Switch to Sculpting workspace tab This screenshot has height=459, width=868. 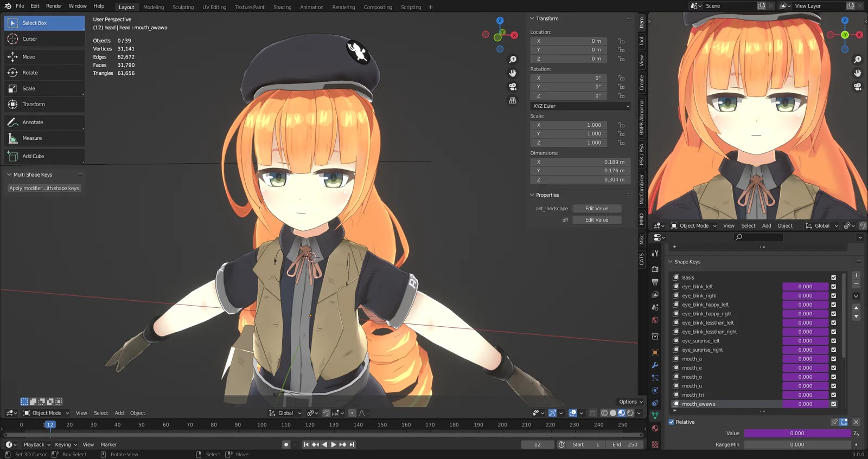coord(183,7)
